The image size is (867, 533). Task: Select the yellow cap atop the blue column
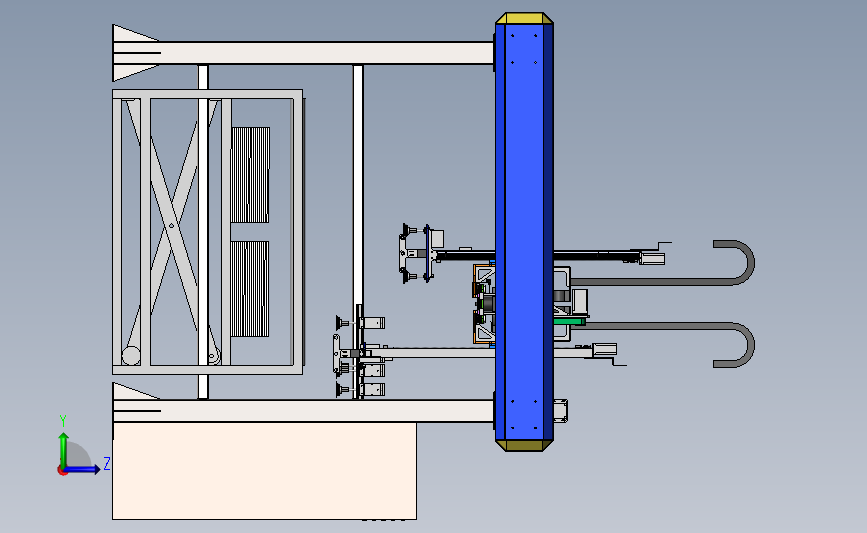coord(524,18)
